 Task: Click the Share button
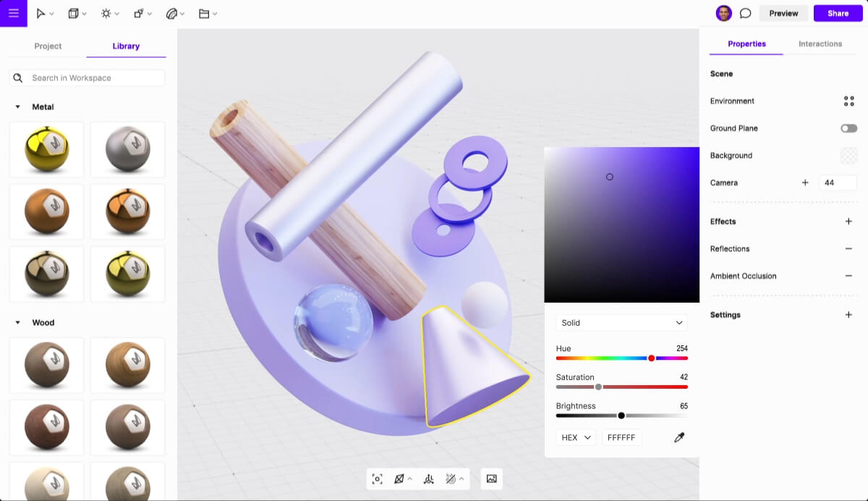pos(837,13)
